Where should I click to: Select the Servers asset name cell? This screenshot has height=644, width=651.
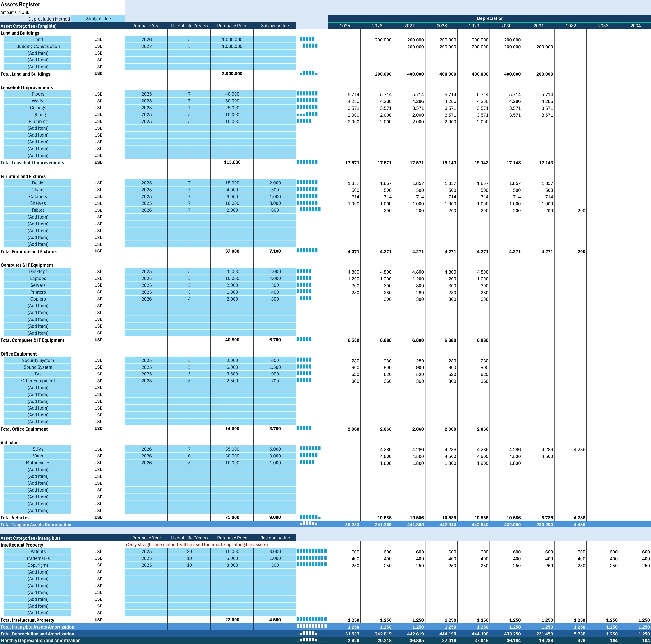click(x=37, y=285)
